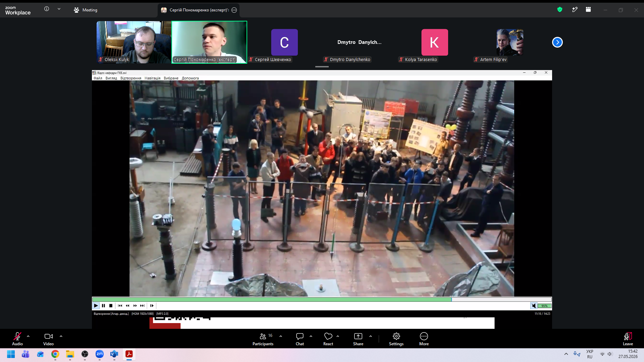Expand Share options arrow

click(x=371, y=336)
